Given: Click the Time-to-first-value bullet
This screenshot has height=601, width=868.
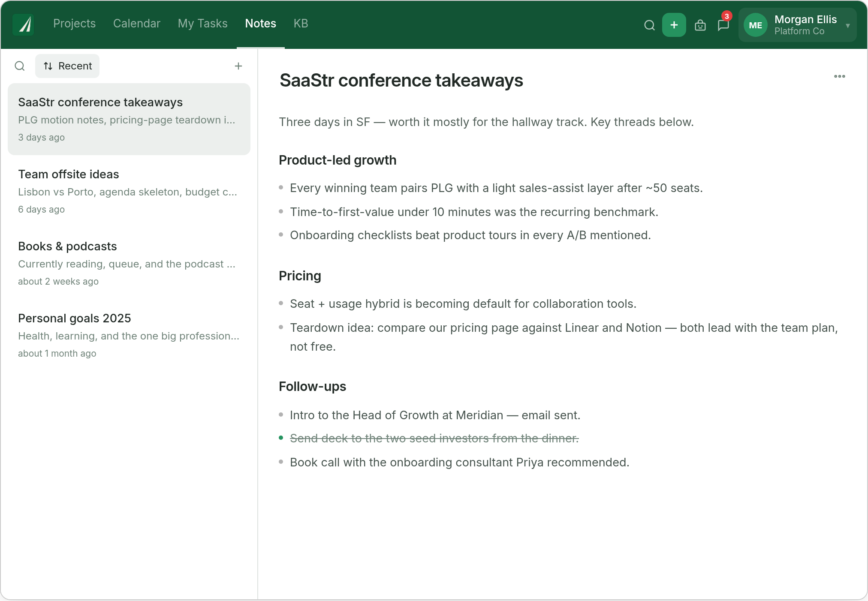Looking at the screenshot, I should pyautogui.click(x=474, y=212).
